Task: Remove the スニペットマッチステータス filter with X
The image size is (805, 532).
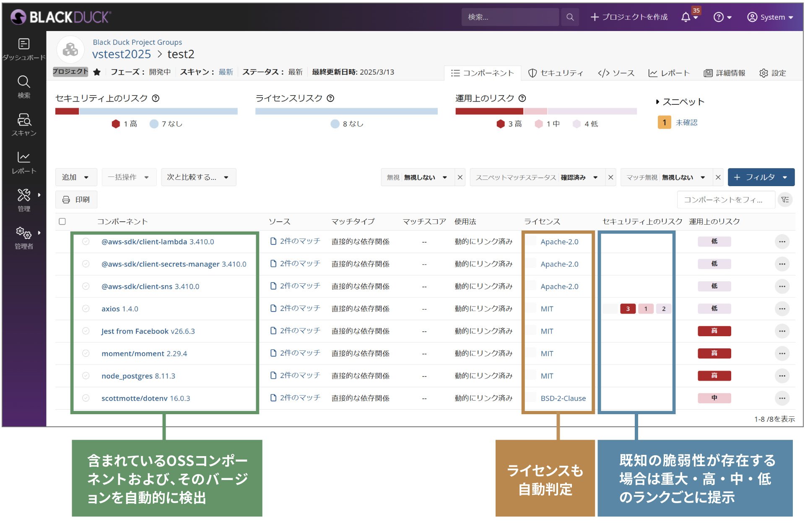Action: coord(610,177)
